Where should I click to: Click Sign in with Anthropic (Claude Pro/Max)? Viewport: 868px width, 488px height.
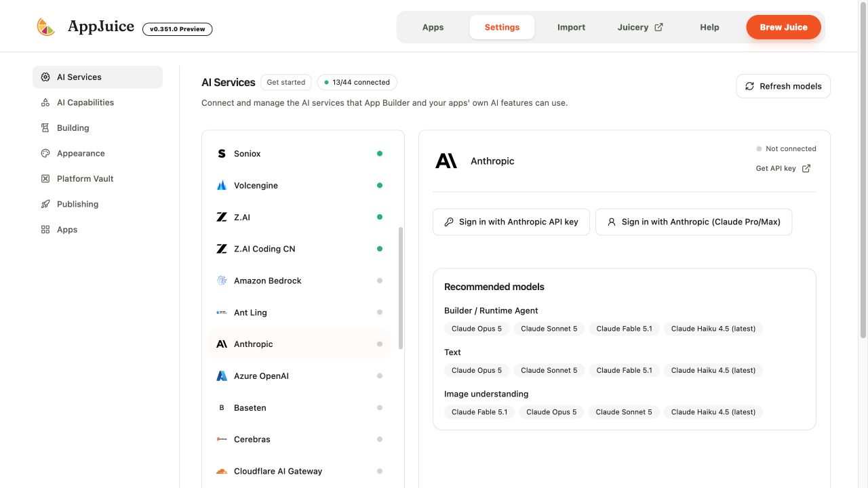pyautogui.click(x=694, y=222)
